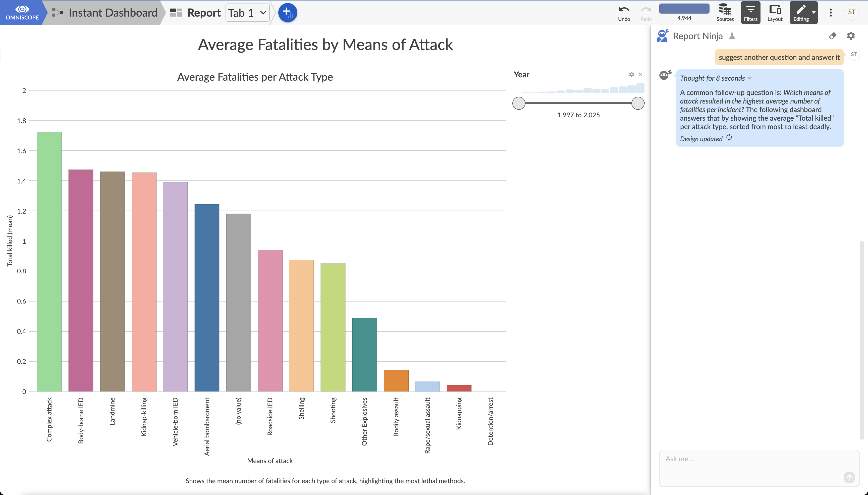Click the add view plus button
This screenshot has width=868, height=495.
(287, 13)
